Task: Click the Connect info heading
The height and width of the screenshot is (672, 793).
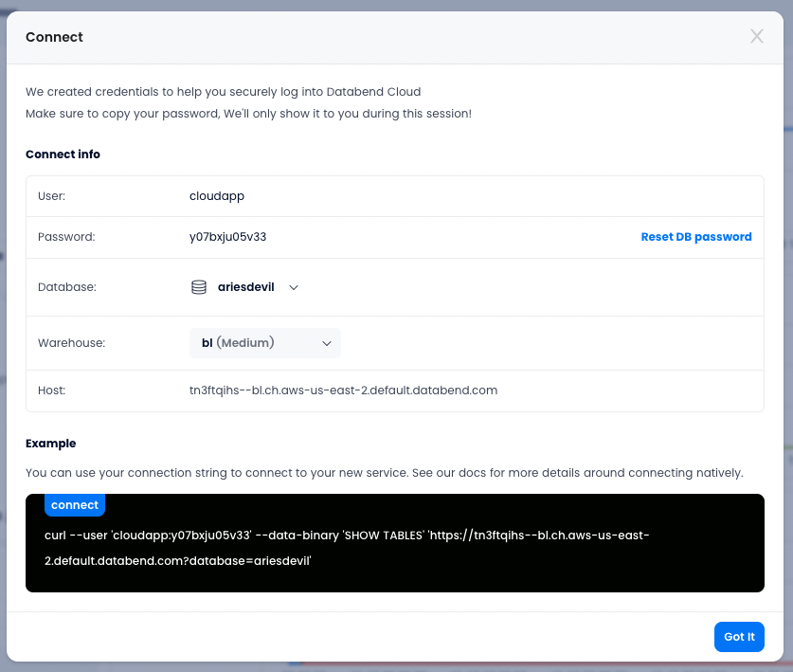Action: [x=63, y=154]
